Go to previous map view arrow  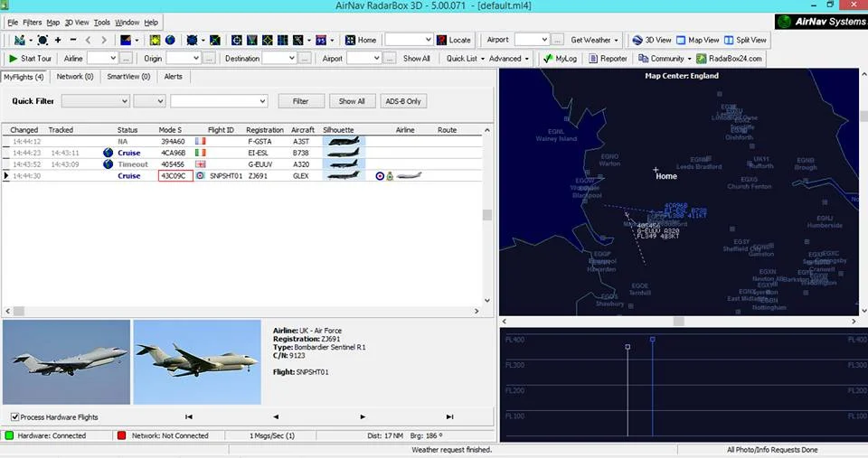point(88,40)
